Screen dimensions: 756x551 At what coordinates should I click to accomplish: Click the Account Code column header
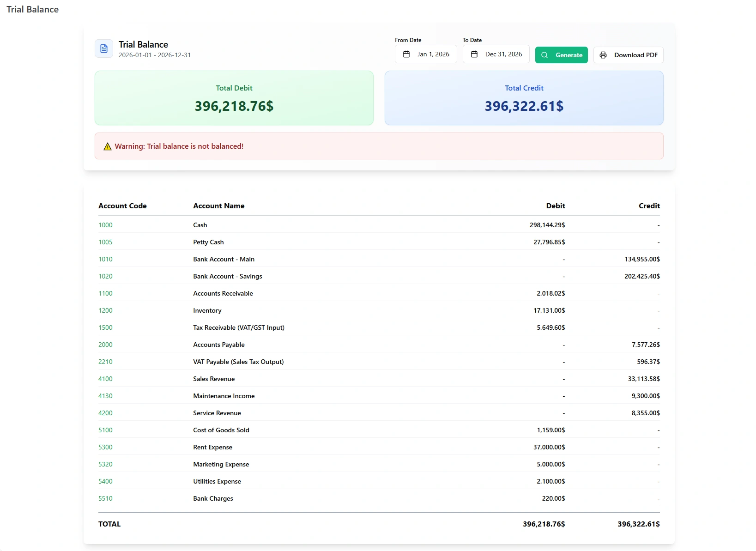(122, 206)
